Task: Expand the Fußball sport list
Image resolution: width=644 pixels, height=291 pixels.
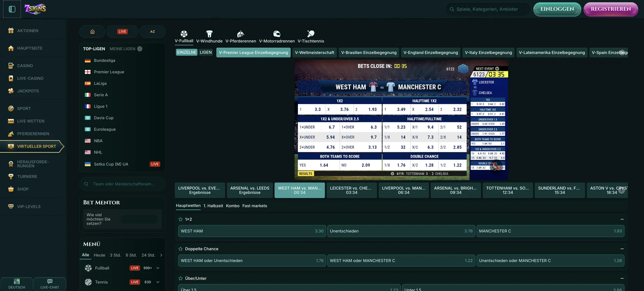Action: click(x=158, y=268)
